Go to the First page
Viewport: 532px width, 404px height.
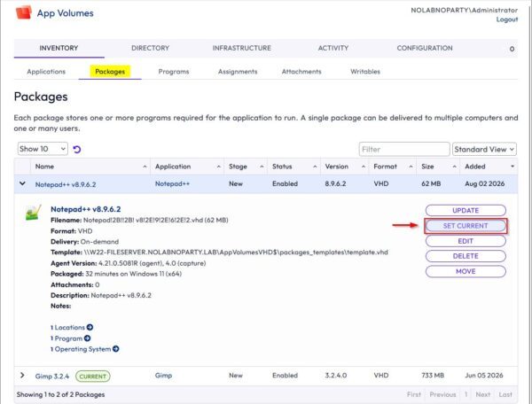pos(414,394)
